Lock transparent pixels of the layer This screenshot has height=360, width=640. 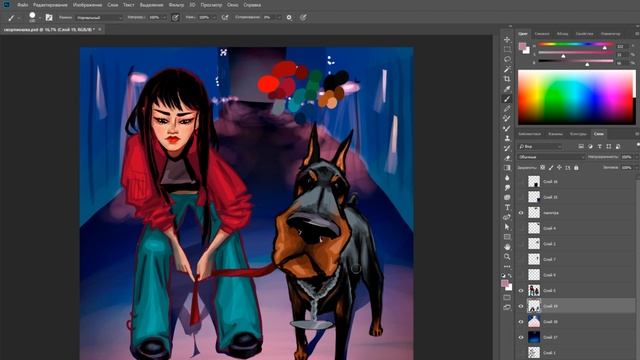pyautogui.click(x=542, y=168)
